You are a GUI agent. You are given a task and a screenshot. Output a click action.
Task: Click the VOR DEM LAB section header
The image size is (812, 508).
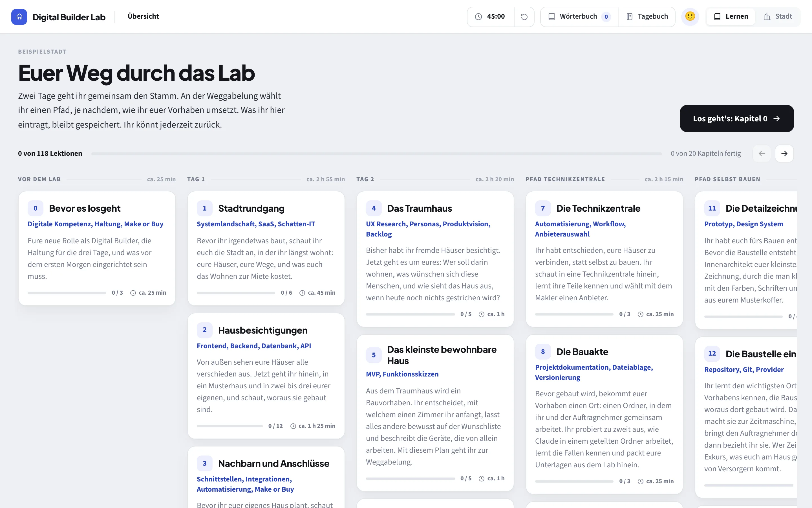pyautogui.click(x=39, y=179)
